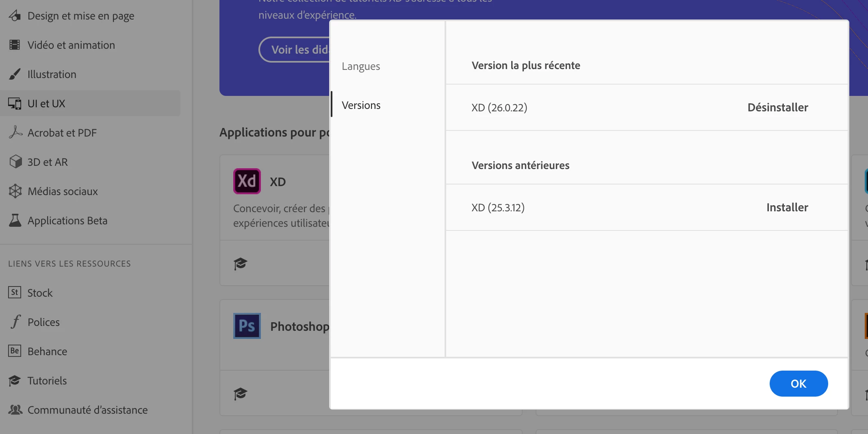This screenshot has height=434, width=868.
Task: Click the UI et UX devices icon
Action: [15, 103]
